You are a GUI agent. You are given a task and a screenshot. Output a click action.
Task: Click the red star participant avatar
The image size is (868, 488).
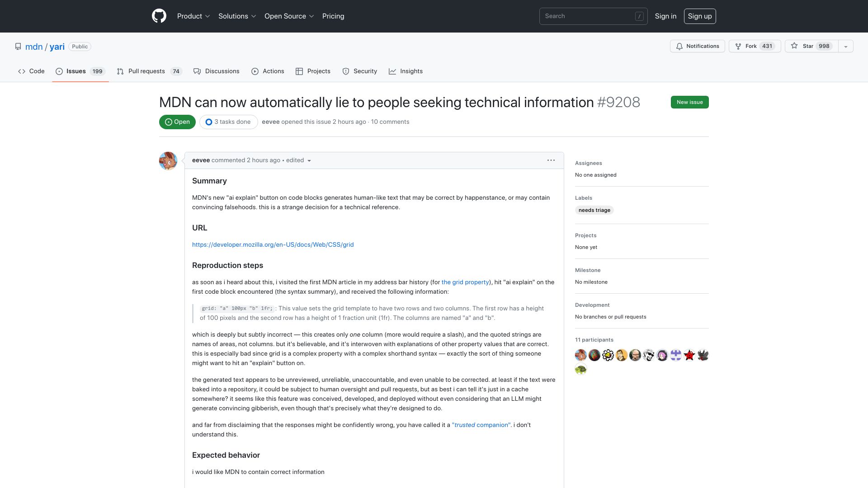tap(689, 355)
